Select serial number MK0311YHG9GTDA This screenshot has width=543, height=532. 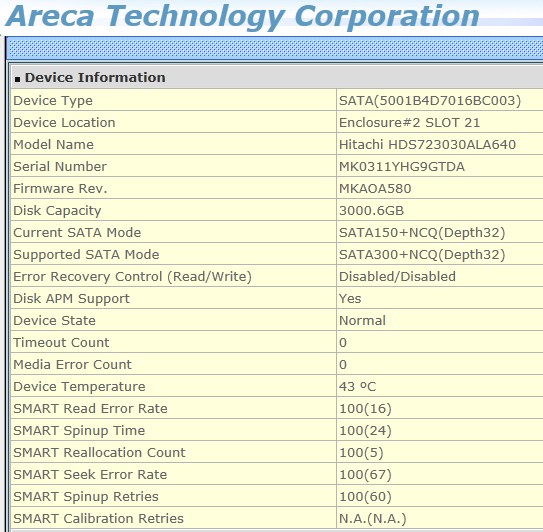pos(402,167)
